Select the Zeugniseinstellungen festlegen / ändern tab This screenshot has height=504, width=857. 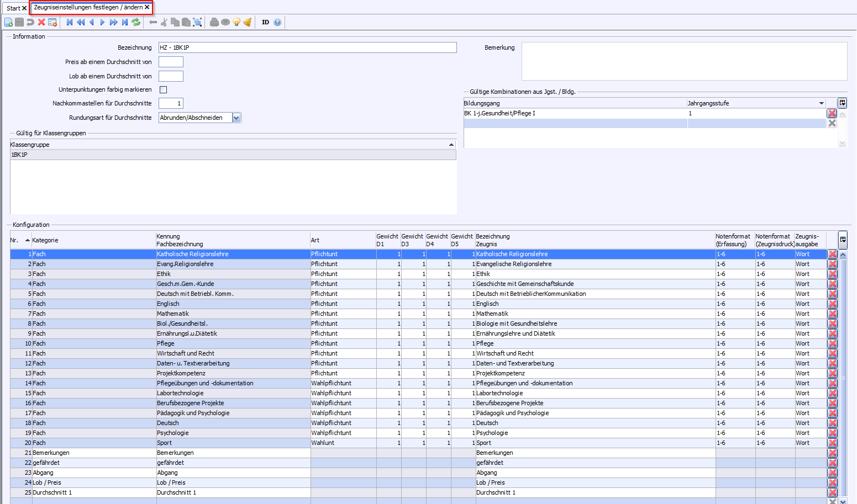88,8
